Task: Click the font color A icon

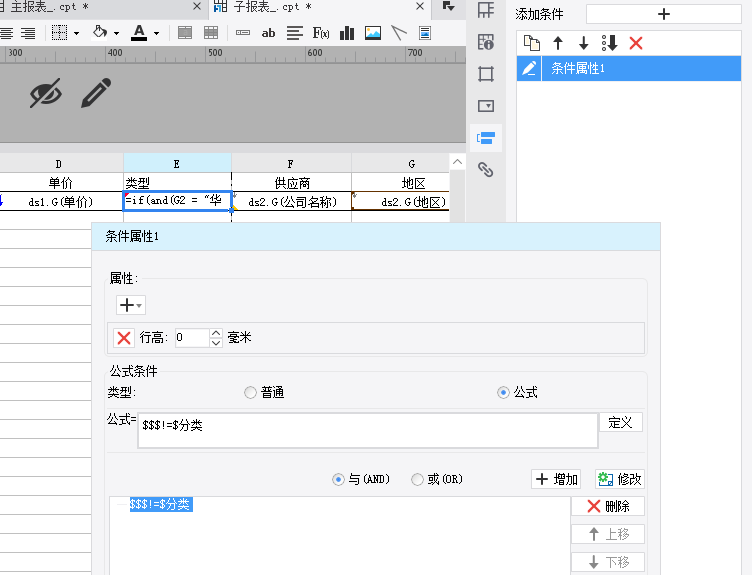Action: pyautogui.click(x=139, y=33)
